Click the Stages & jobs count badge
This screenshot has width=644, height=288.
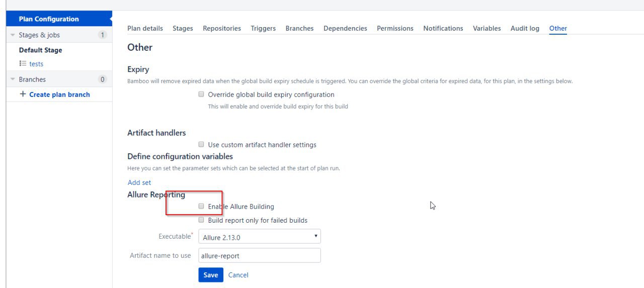coord(103,35)
